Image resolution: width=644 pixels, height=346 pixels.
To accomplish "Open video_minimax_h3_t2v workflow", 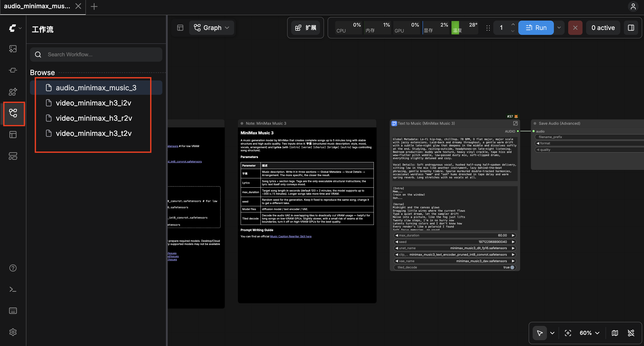I will pyautogui.click(x=96, y=133).
